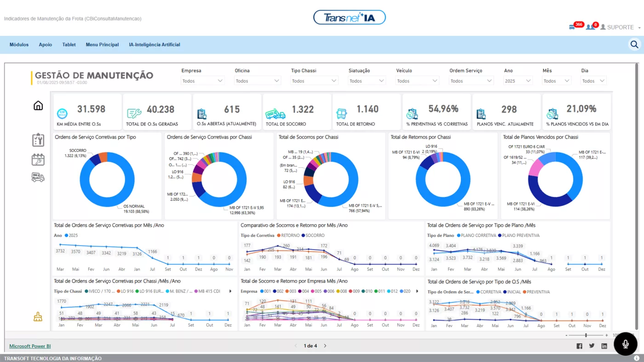644x362 pixels.
Task: Open the calendar wrench schedule icon
Action: click(38, 159)
